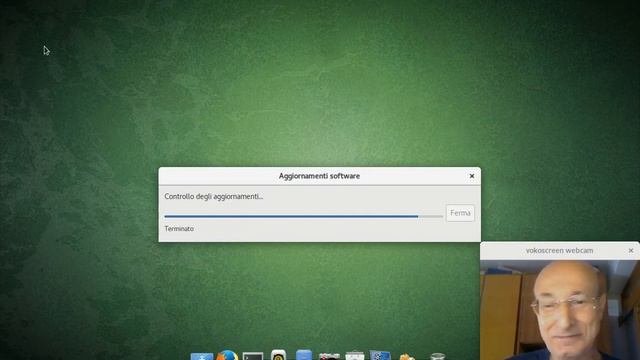Screen dimensions: 640x360
Task: Open Firefox from the dock
Action: 227,355
